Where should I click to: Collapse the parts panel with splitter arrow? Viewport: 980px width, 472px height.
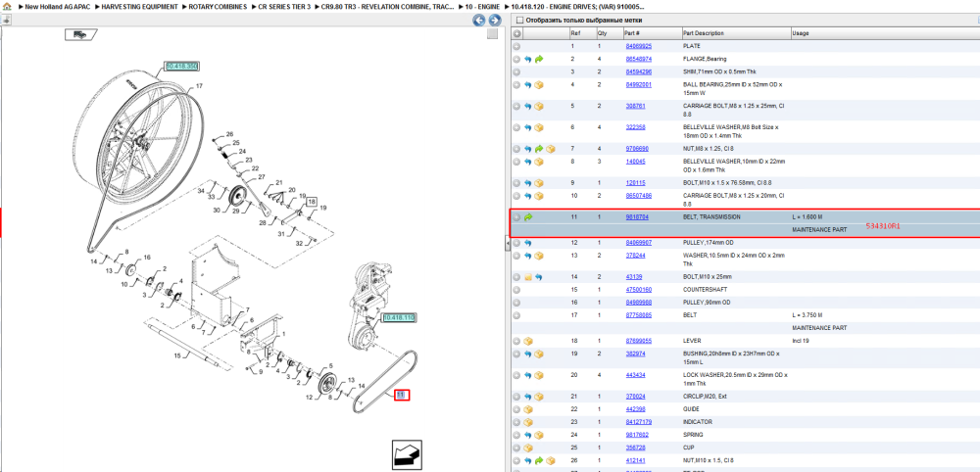[507, 245]
